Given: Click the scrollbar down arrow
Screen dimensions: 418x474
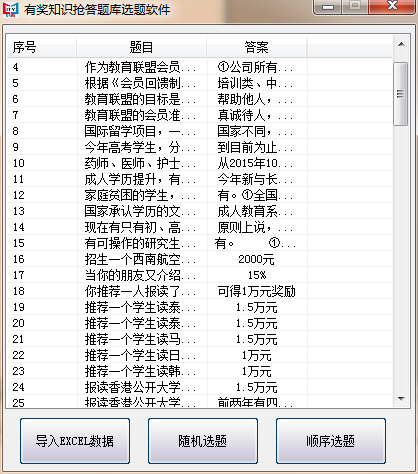Looking at the screenshot, I should [401, 399].
